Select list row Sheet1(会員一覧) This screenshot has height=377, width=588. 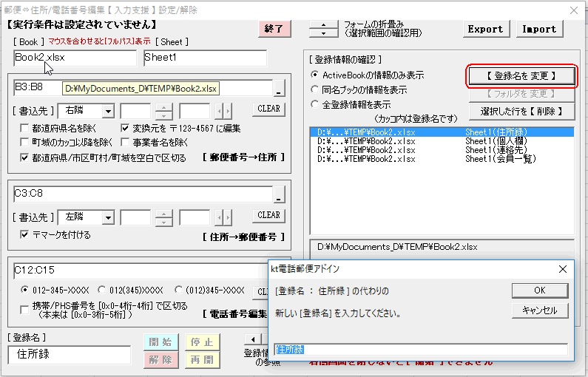(442, 159)
